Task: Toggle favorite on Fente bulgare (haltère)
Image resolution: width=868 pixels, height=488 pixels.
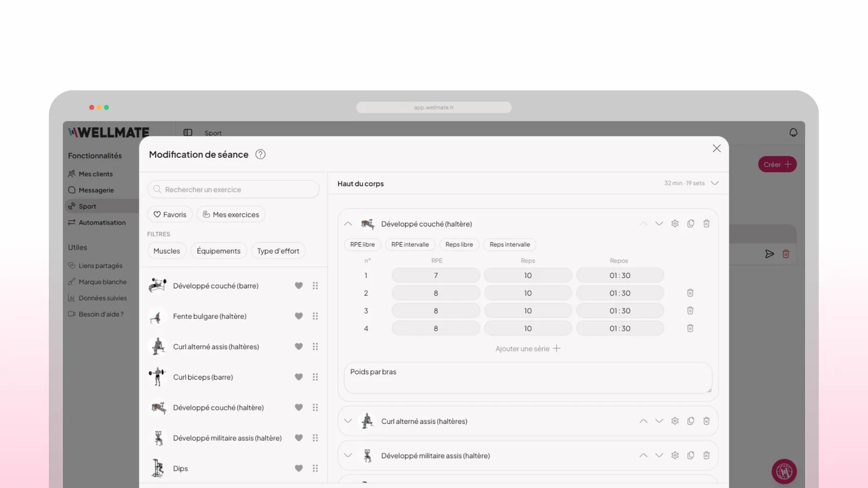Action: (299, 316)
